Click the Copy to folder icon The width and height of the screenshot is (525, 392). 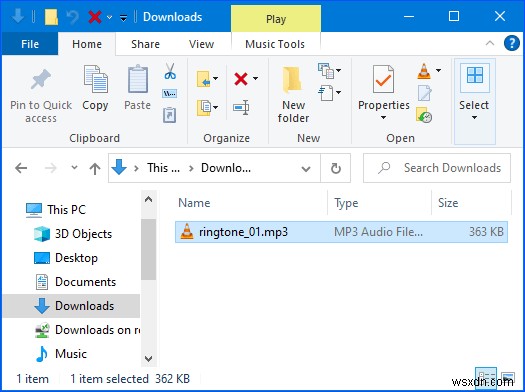(204, 107)
